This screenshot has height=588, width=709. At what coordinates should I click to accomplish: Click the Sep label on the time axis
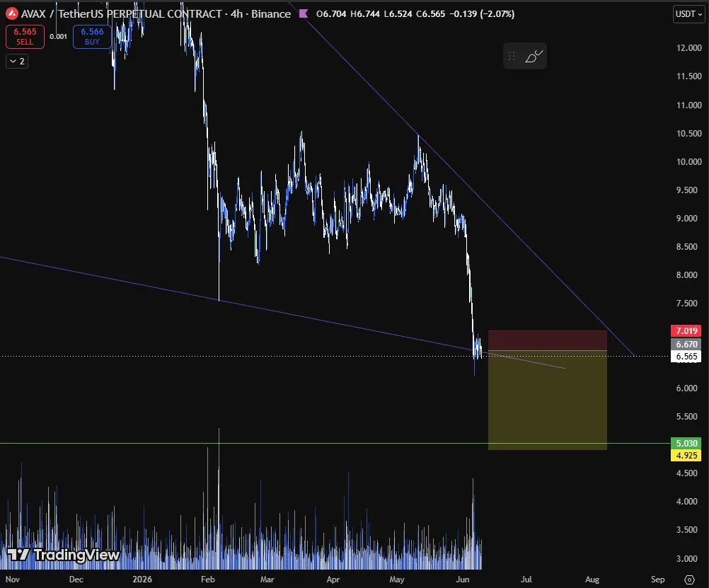click(x=657, y=580)
